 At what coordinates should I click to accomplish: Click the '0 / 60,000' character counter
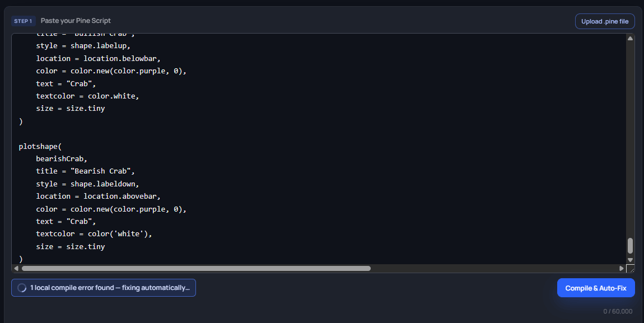[618, 311]
